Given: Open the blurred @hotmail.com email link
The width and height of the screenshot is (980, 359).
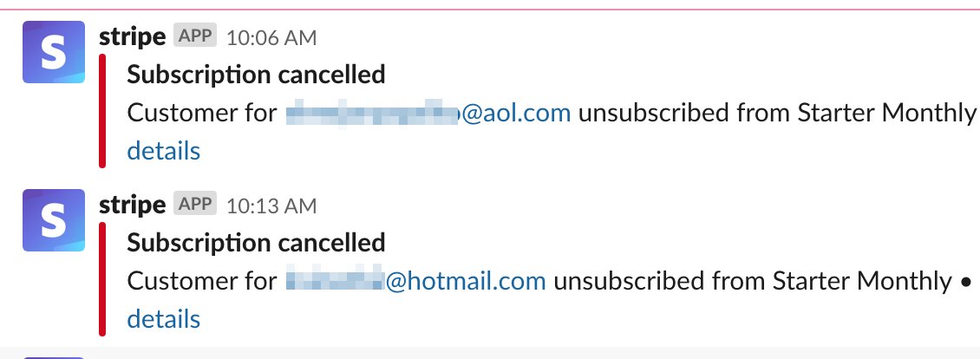Looking at the screenshot, I should pyautogui.click(x=415, y=281).
